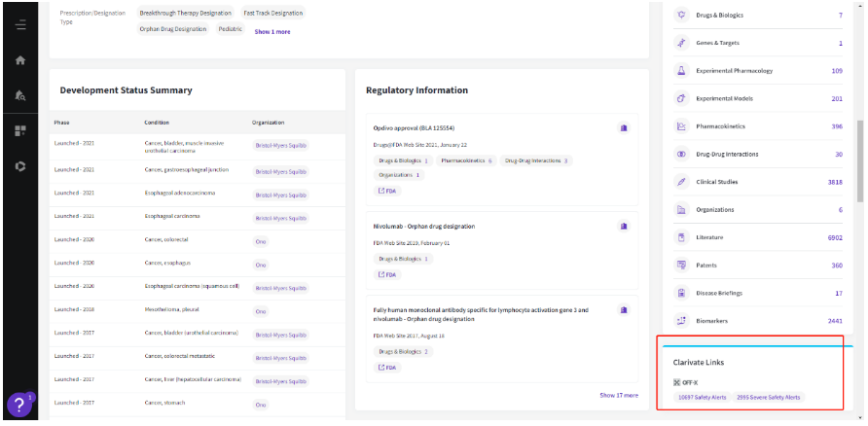Select Cancer, gastroesophageal junction condition cell
Screen dimensions: 868x426
pos(186,170)
